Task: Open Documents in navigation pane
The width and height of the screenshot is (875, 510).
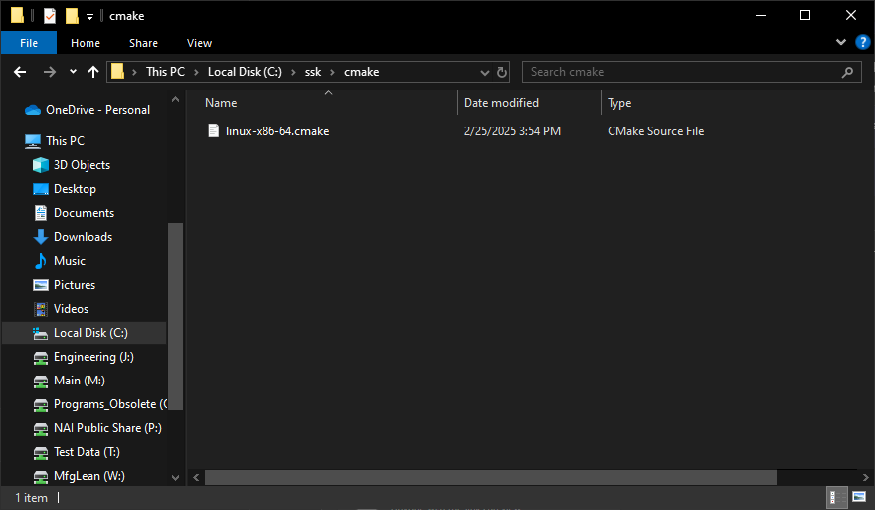Action: (84, 213)
